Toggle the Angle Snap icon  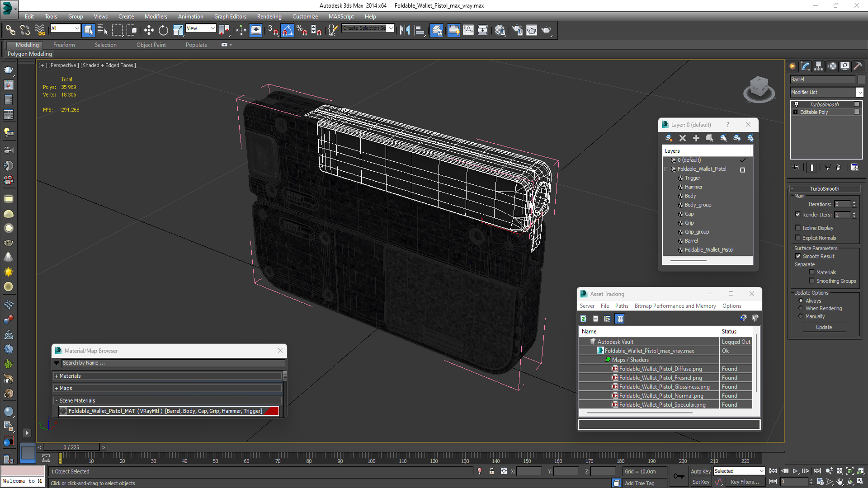[288, 30]
